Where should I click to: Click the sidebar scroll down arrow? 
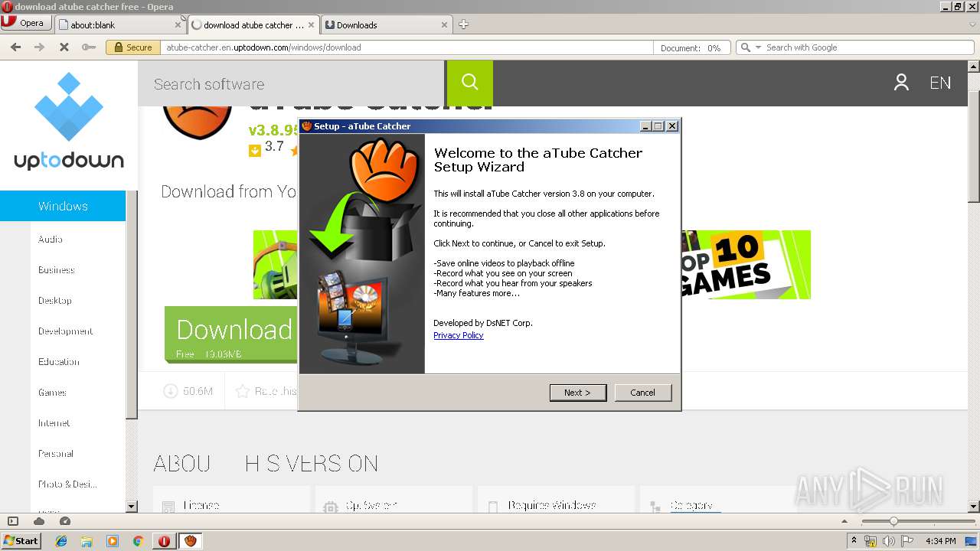click(131, 506)
